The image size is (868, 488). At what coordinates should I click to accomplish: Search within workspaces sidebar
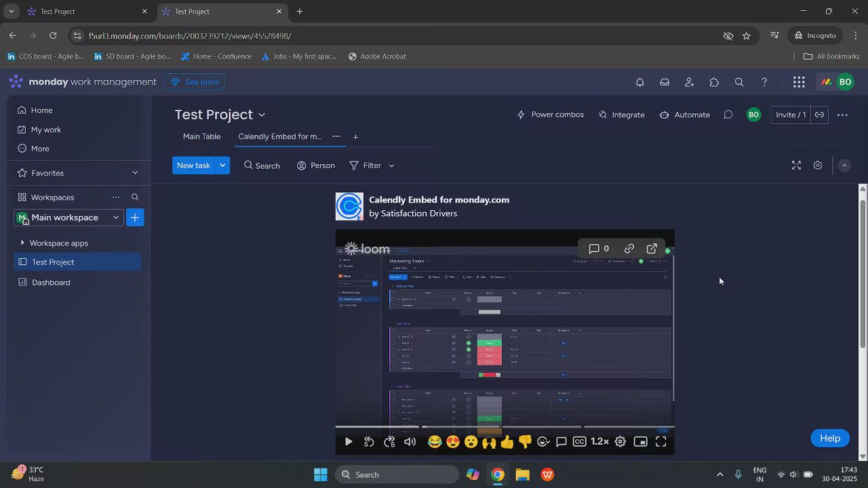click(135, 197)
